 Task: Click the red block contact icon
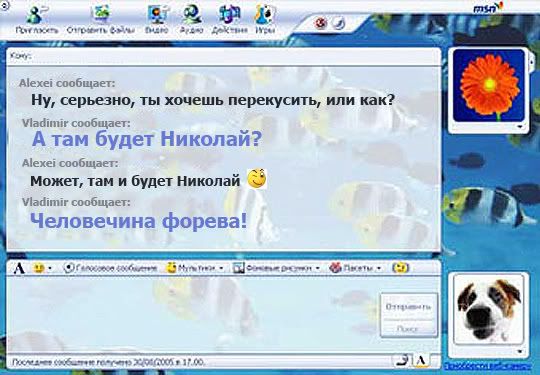click(x=321, y=23)
